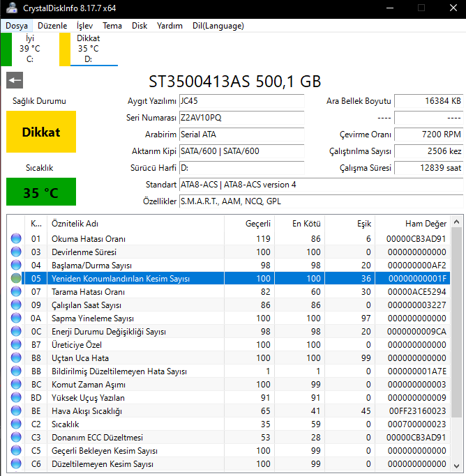Viewport: 466px width, 476px height.
Task: Click the status orb for Yüksek Uçuş Yazılan
Action: pos(16,397)
